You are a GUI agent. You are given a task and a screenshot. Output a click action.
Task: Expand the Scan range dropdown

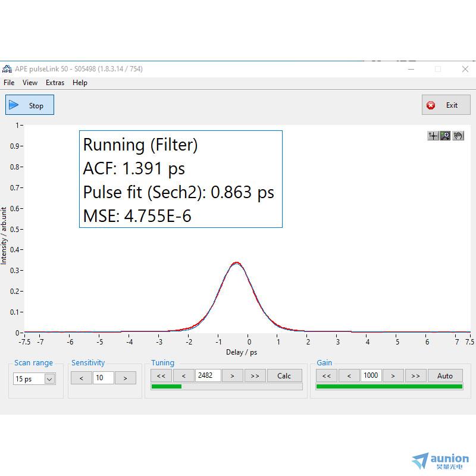tap(49, 378)
